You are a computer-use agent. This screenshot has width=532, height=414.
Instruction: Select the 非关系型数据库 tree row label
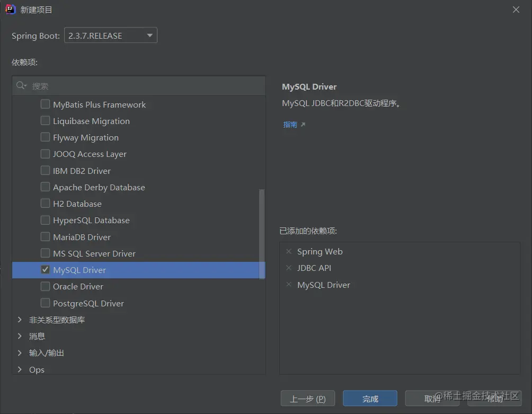click(x=57, y=320)
